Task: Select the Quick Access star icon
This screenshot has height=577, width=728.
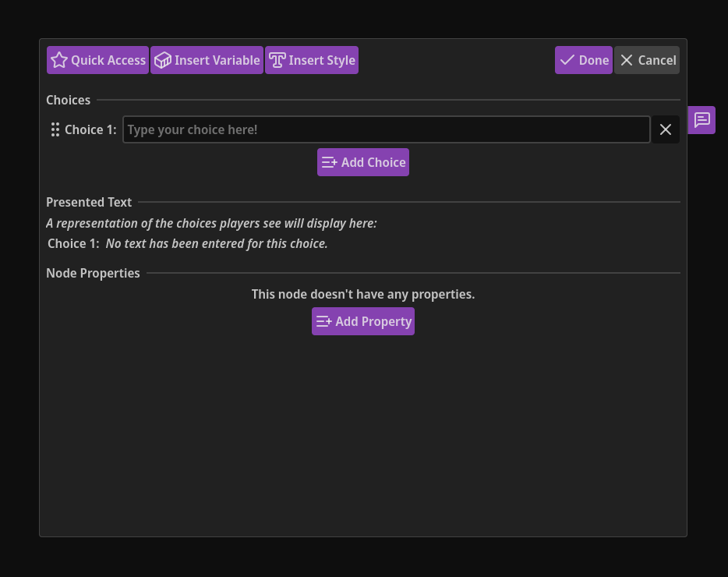Action: 59,59
